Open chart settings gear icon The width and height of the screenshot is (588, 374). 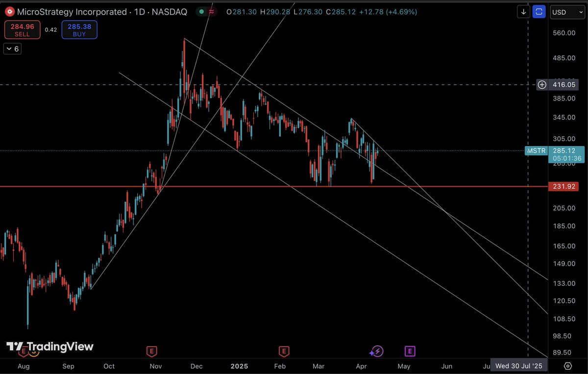click(x=568, y=366)
